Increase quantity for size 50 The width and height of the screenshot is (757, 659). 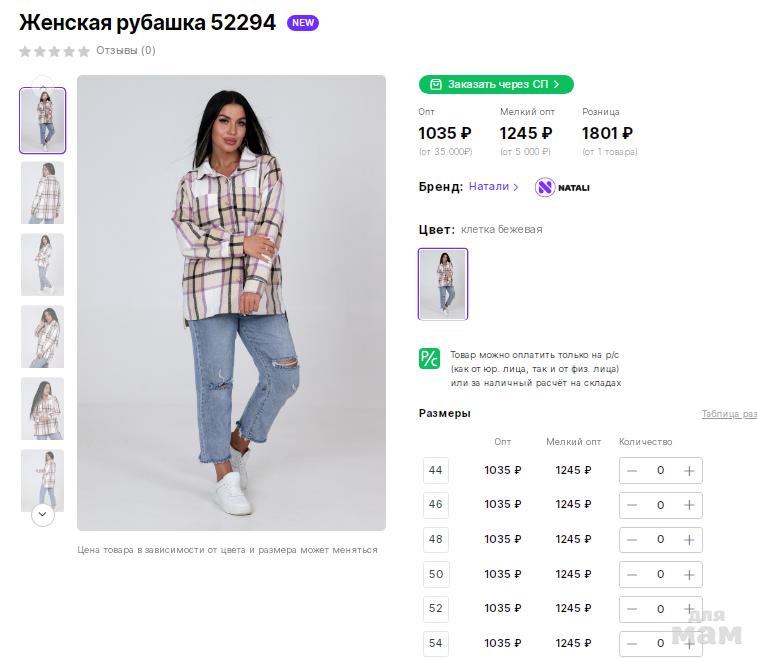689,574
